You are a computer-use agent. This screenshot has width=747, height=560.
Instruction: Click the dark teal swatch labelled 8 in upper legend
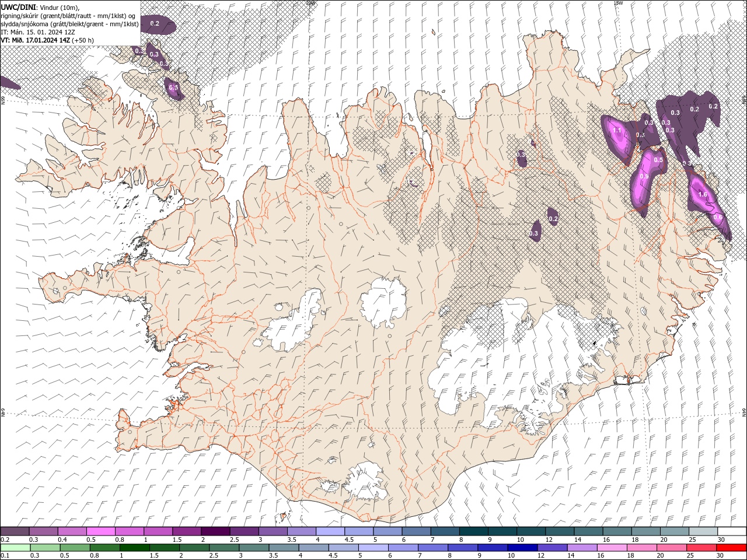click(473, 531)
